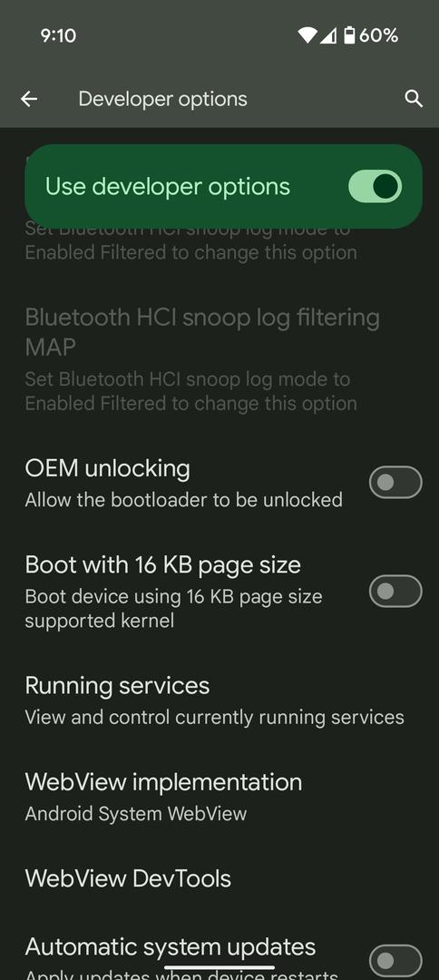
Task: Toggle Automatic system updates switch
Action: [395, 961]
